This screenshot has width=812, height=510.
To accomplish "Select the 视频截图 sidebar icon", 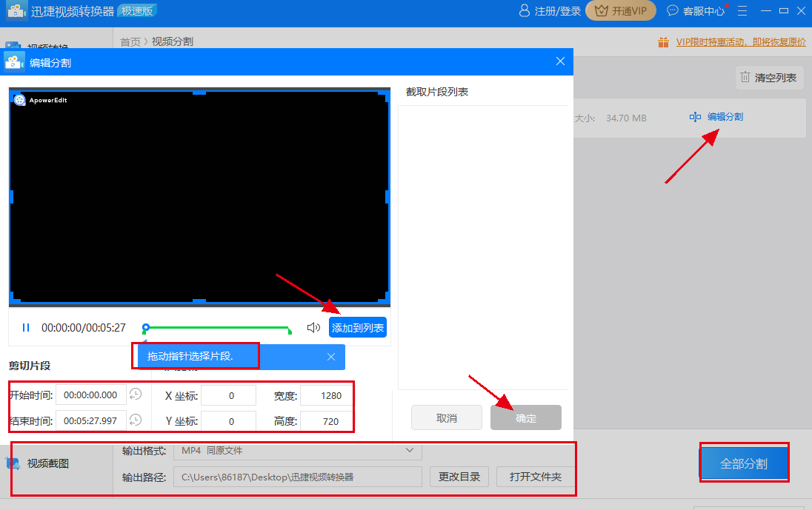I will coord(15,463).
